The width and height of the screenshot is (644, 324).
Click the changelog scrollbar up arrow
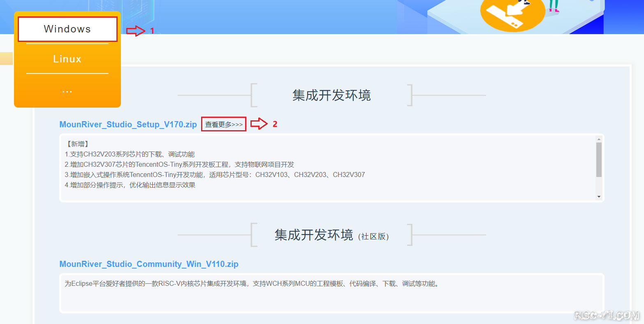[x=599, y=139]
